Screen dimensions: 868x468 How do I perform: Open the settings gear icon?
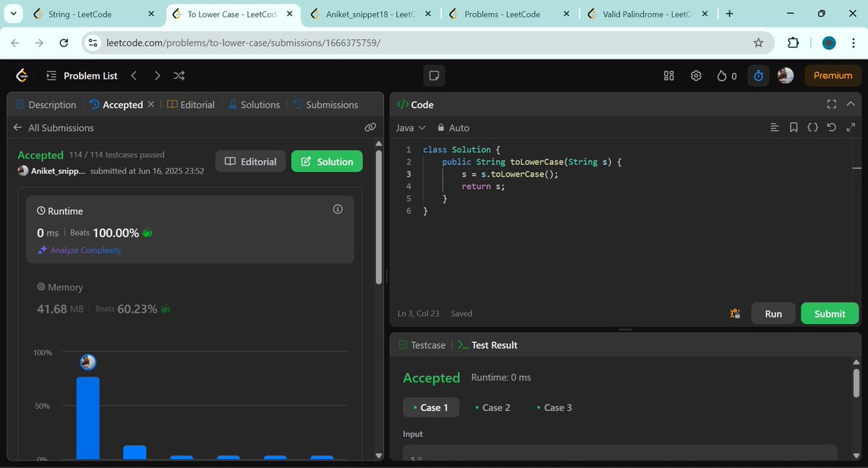[x=696, y=75]
